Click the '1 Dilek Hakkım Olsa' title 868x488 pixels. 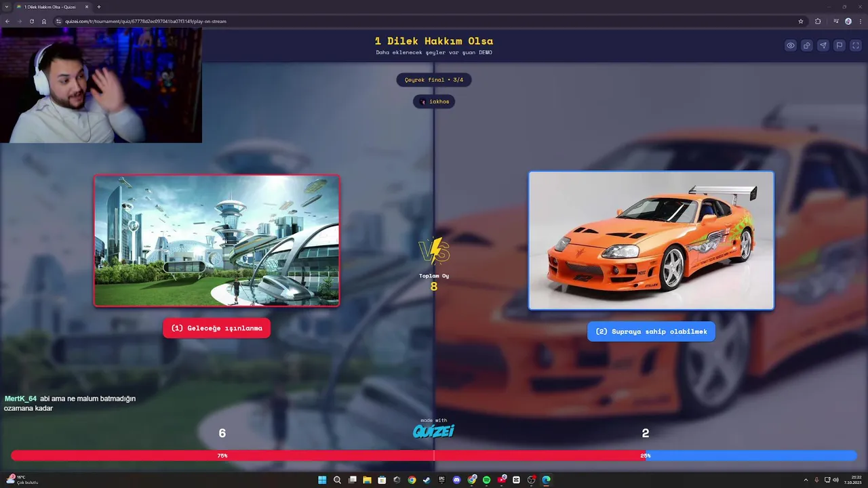[434, 41]
